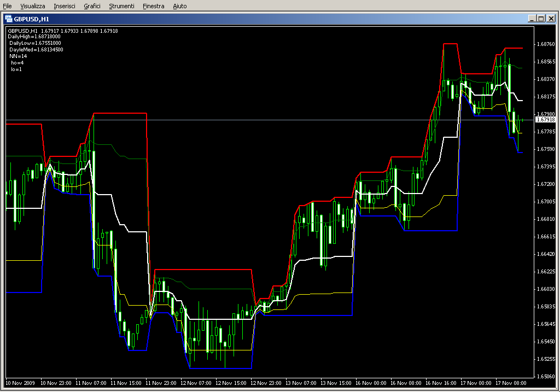Click price level 1.65450 on the scale
This screenshot has width=560, height=392.
546,341
